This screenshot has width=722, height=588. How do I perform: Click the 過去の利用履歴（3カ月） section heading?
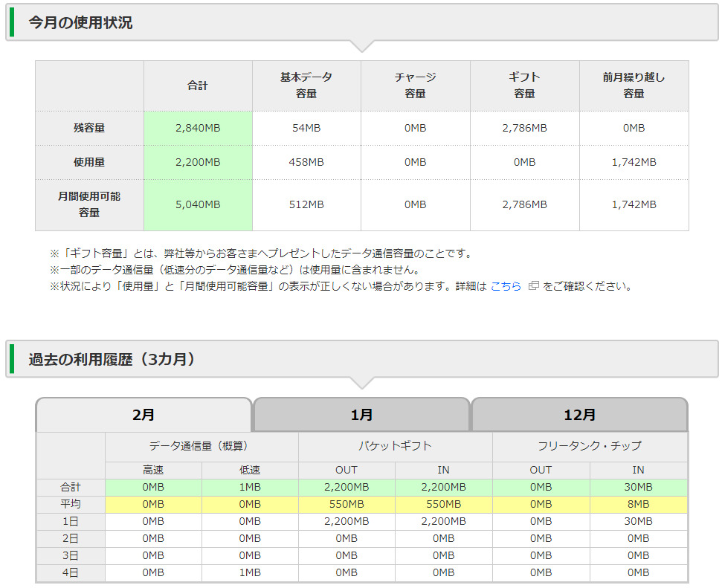(112, 360)
